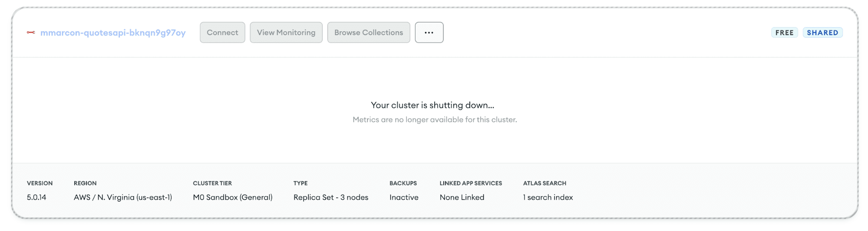
Task: Click the LINKED APP SERVICES label
Action: (470, 183)
